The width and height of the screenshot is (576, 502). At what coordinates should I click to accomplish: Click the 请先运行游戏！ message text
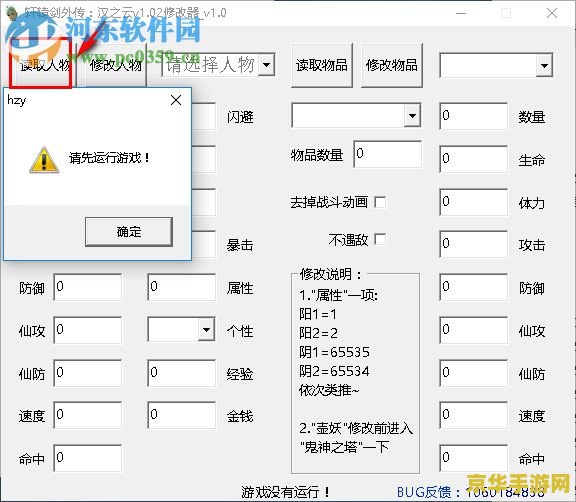pyautogui.click(x=109, y=158)
